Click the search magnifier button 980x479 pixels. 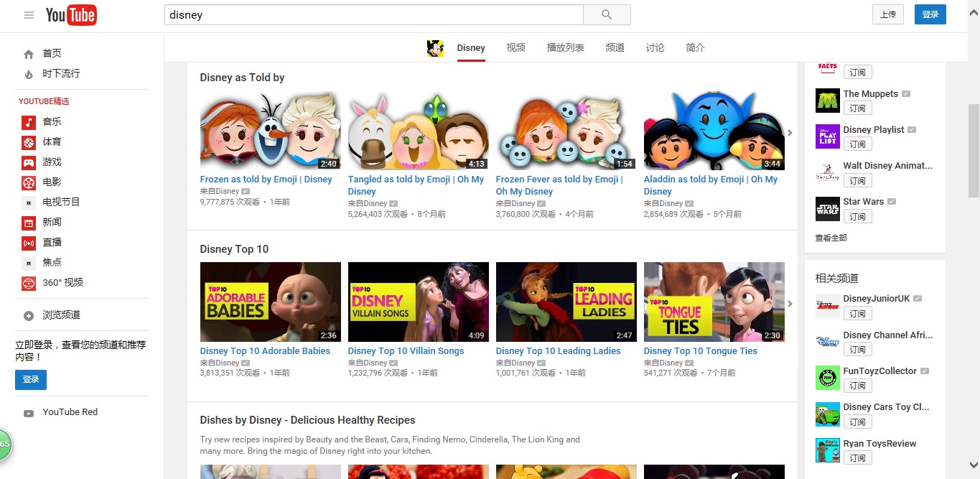[607, 15]
